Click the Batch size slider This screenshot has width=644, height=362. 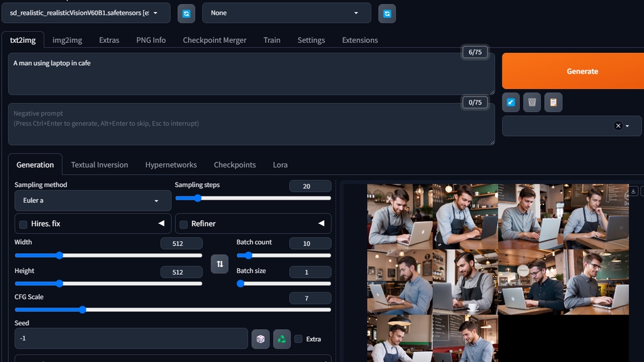(284, 284)
